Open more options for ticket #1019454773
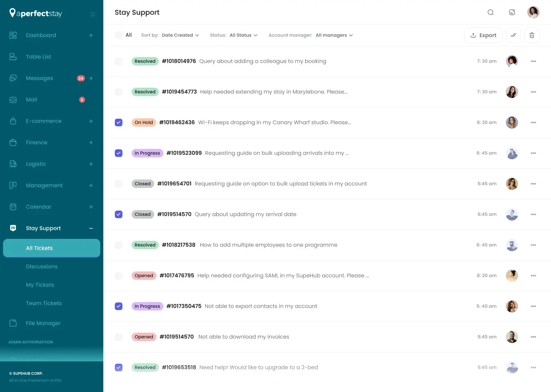This screenshot has height=392, width=551. 533,92
